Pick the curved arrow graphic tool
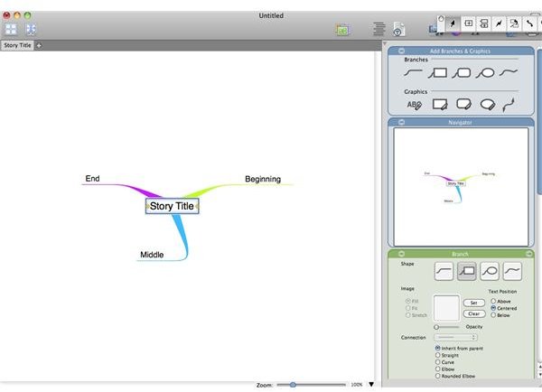The image size is (542, 392). pos(509,105)
